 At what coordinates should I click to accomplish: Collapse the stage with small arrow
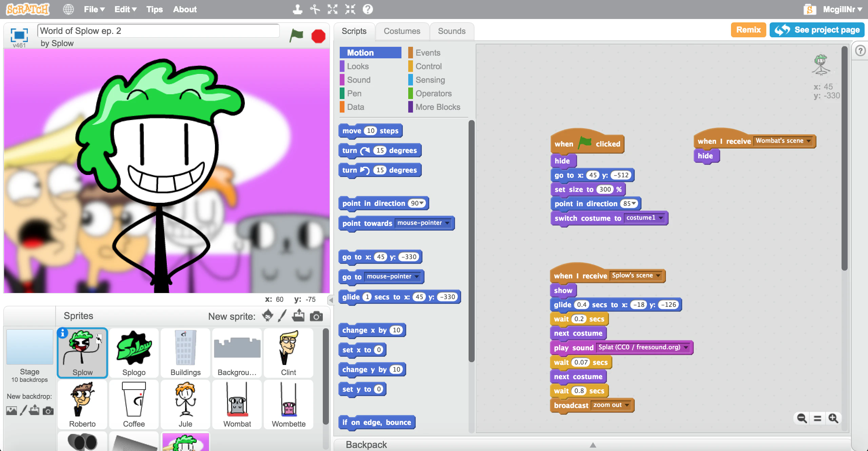[331, 300]
